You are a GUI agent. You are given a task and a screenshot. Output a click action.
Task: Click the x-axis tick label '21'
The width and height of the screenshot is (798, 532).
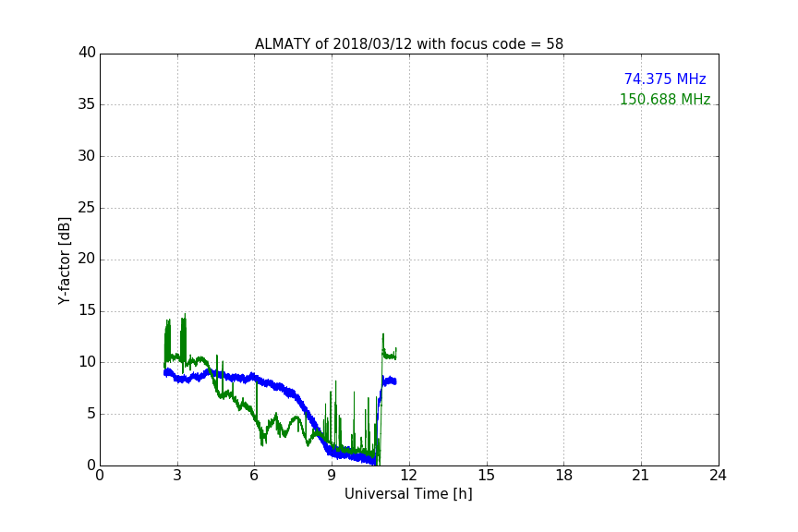coord(641,476)
